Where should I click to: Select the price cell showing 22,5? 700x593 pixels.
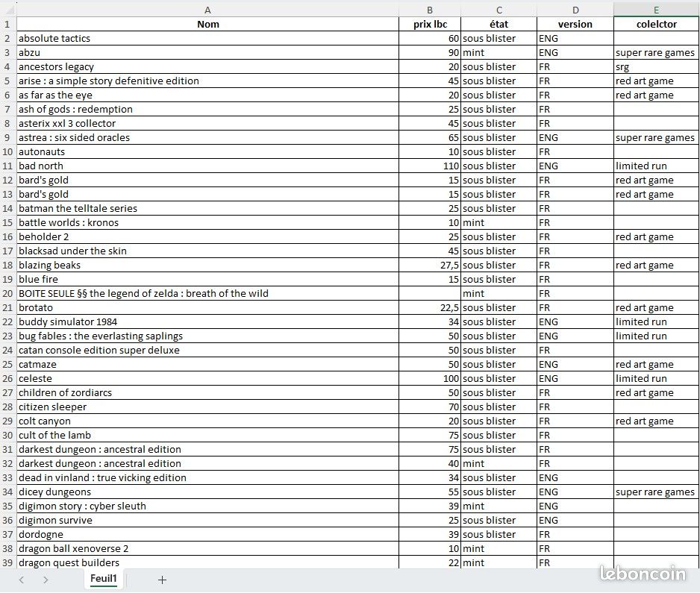click(x=429, y=308)
